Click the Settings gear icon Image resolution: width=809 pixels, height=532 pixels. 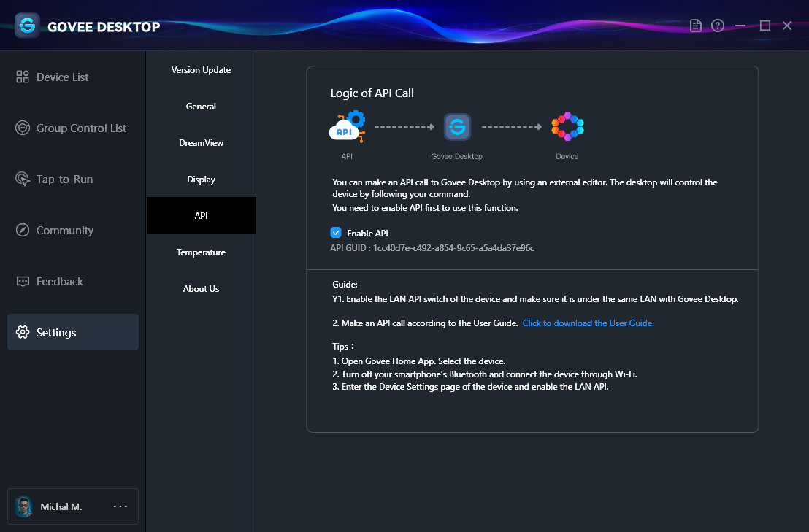coord(23,332)
